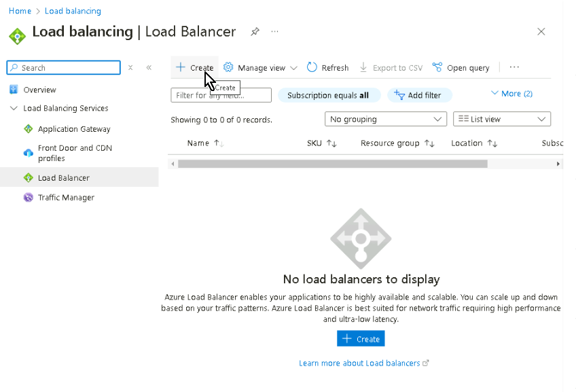Go to Home breadcrumb

tap(20, 11)
